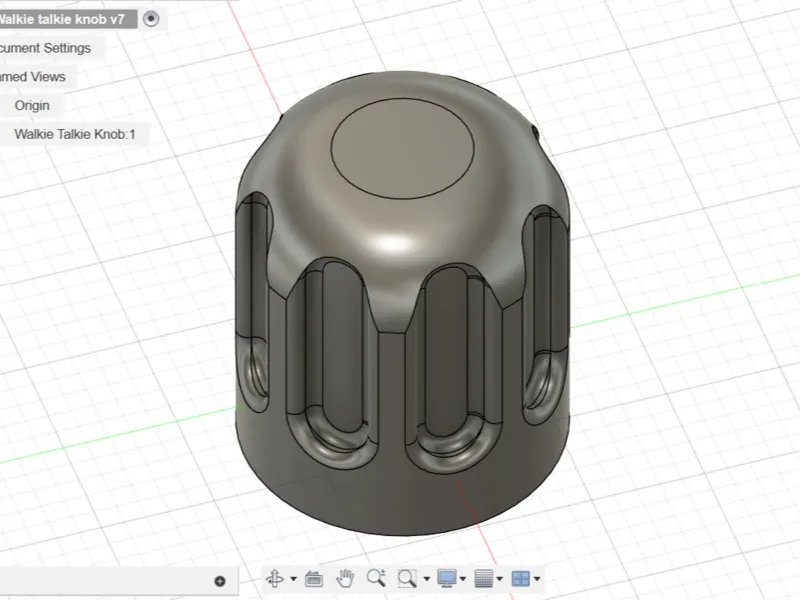Activate the Pan hand tool

point(345,579)
